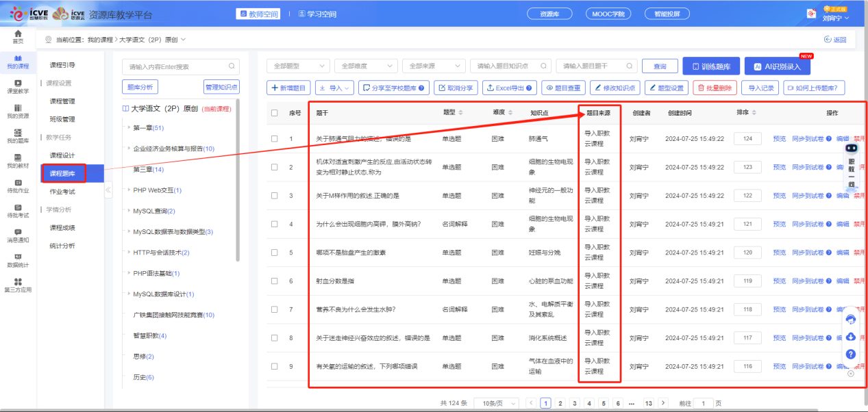The height and width of the screenshot is (412, 868).
Task: Open 数据统计 sidebar icon
Action: 18,260
